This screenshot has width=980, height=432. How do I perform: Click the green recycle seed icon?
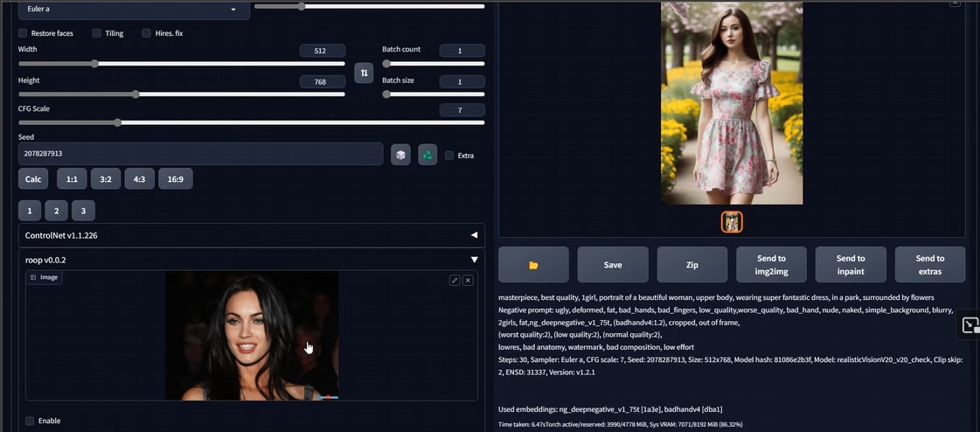click(x=427, y=155)
